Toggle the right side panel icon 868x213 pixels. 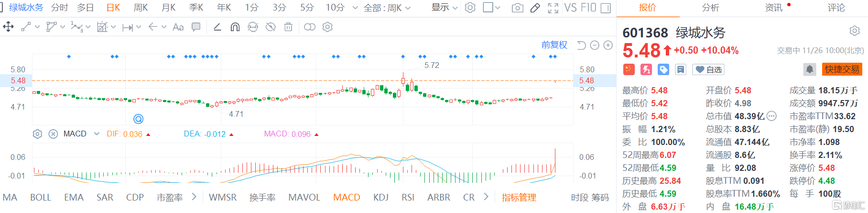[606, 8]
